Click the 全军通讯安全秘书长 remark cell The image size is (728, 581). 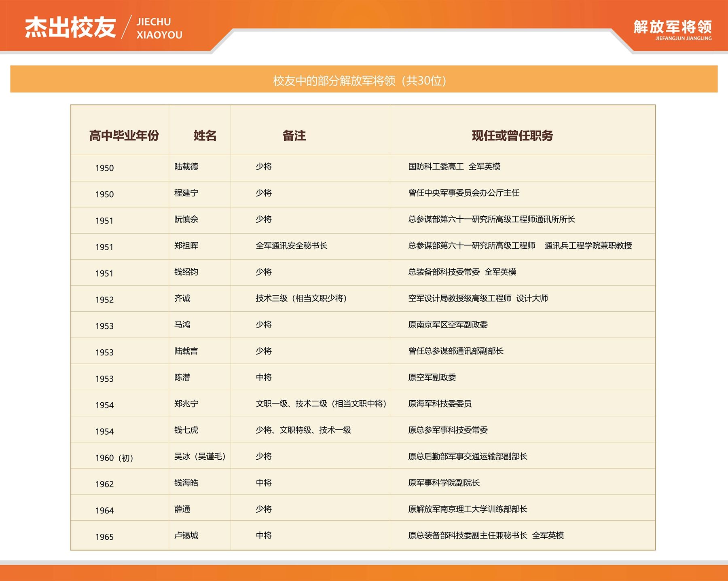point(291,245)
